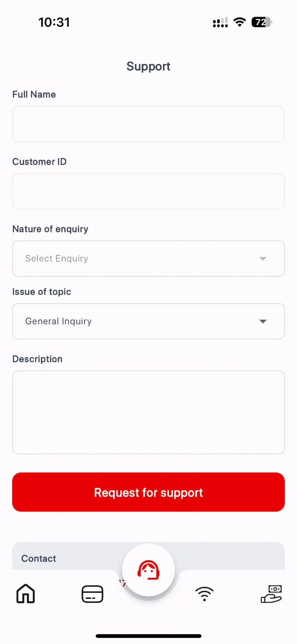Tap the 10:31 clock in status bar
This screenshot has height=644, width=297.
click(54, 22)
